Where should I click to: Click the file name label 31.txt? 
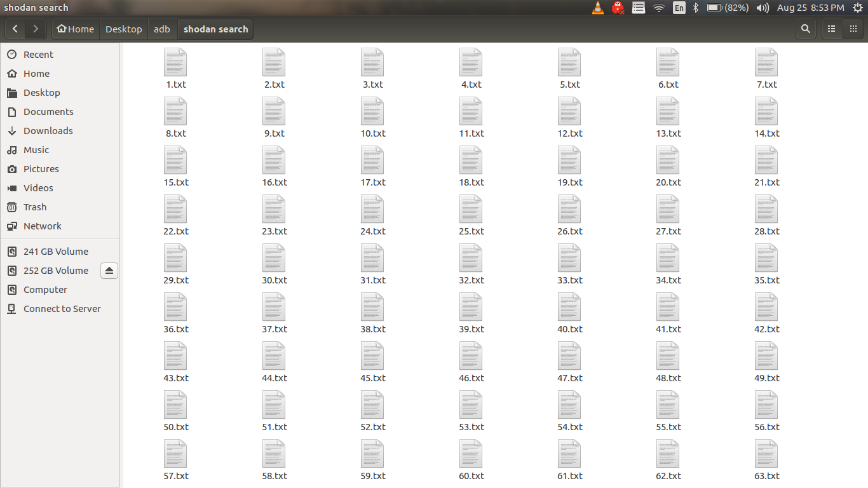(x=372, y=280)
